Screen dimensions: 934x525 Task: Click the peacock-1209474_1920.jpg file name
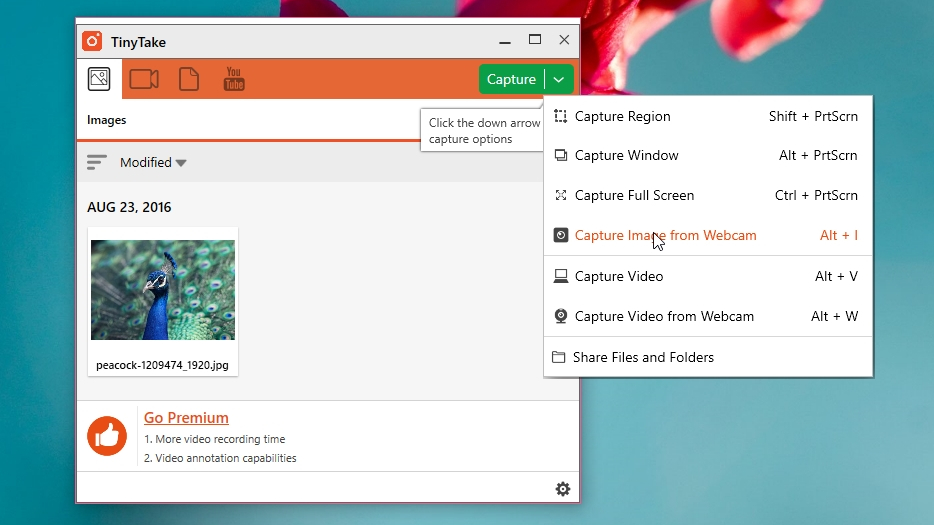(x=162, y=365)
